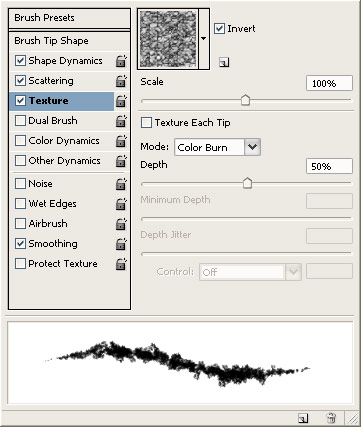361x427 pixels.
Task: Toggle lock icon for Airbrush
Action: pos(121,224)
